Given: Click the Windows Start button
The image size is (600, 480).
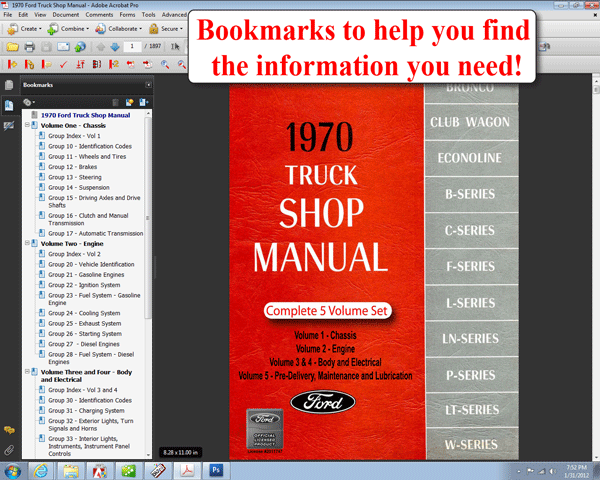Looking at the screenshot, I should point(12,471).
